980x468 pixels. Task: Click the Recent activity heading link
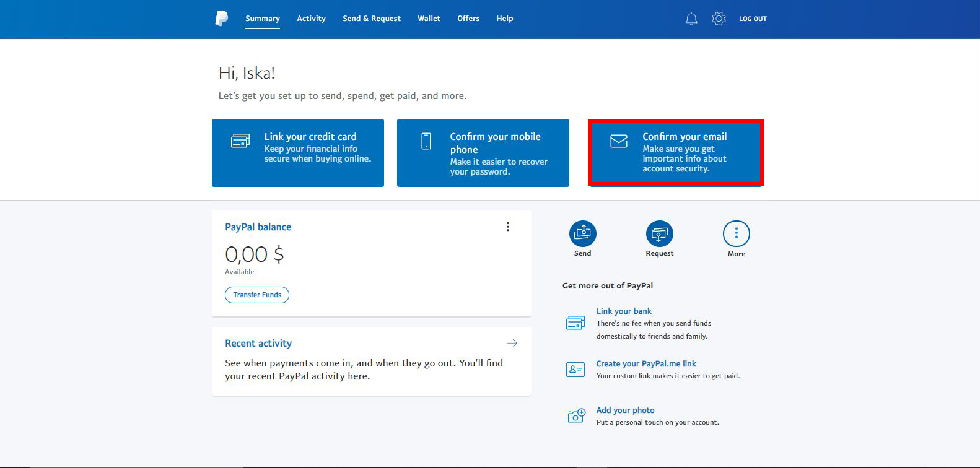pyautogui.click(x=258, y=344)
